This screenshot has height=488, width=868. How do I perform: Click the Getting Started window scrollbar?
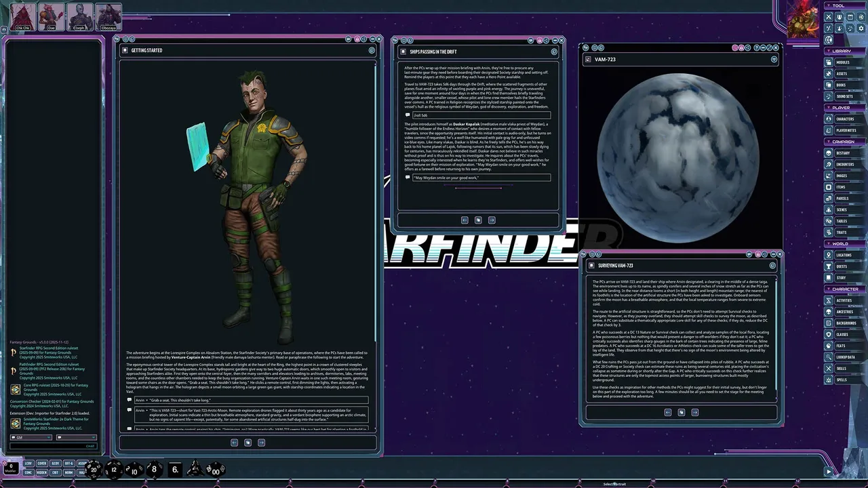[376, 203]
